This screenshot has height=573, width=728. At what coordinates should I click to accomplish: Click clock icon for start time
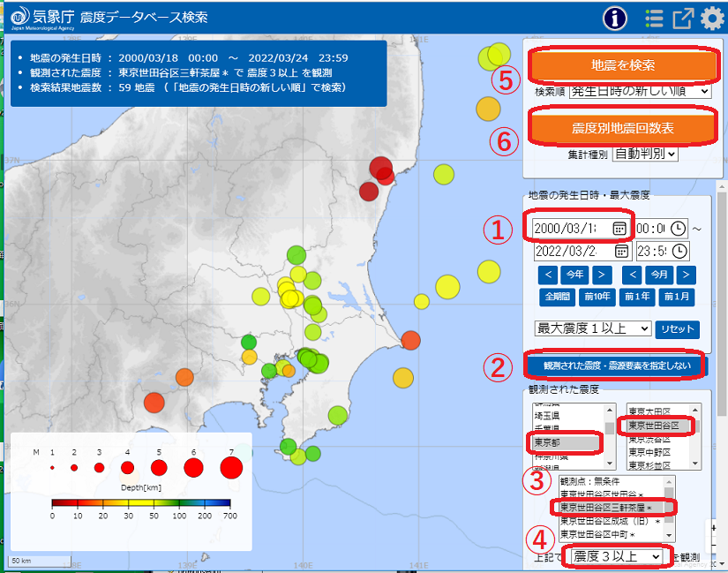678,227
